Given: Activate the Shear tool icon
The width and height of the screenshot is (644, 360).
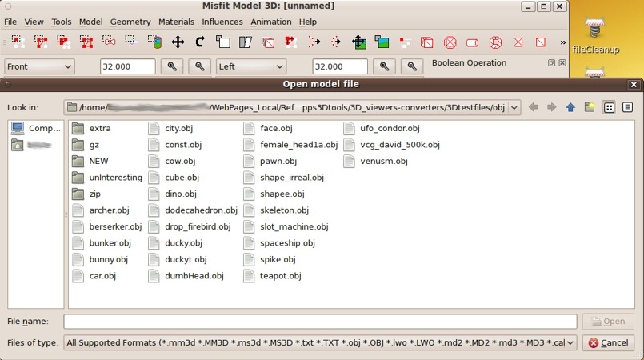Looking at the screenshot, I should tap(246, 42).
